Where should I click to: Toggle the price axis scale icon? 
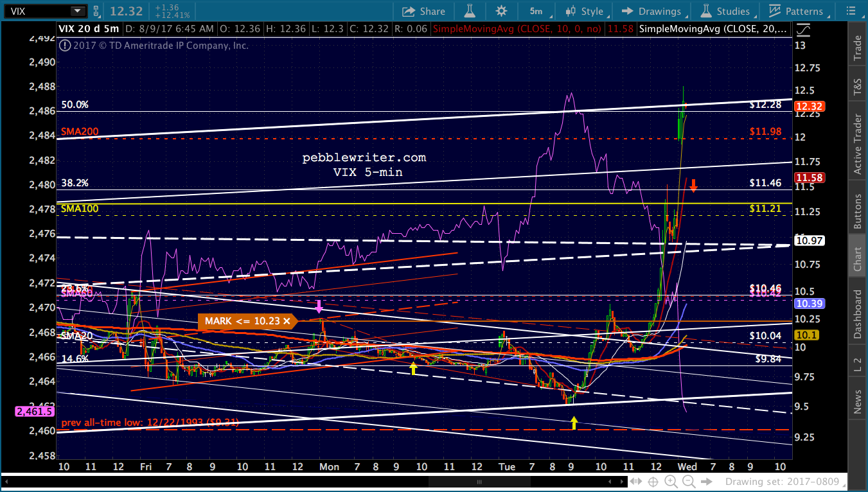coord(803,29)
